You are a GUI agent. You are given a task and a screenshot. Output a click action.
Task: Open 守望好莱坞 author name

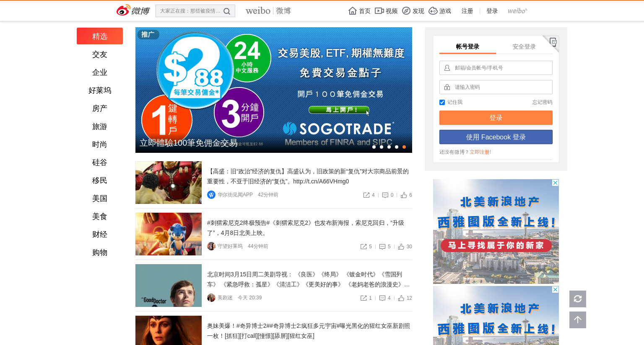pyautogui.click(x=230, y=246)
